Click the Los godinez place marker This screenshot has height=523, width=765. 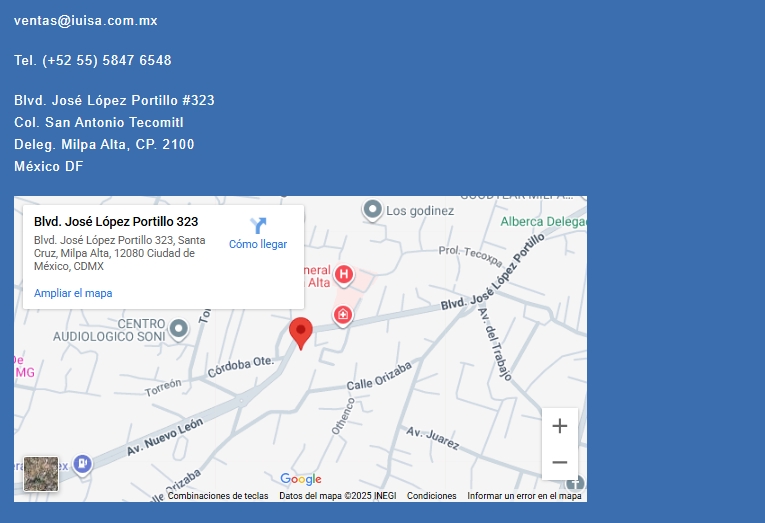click(373, 210)
